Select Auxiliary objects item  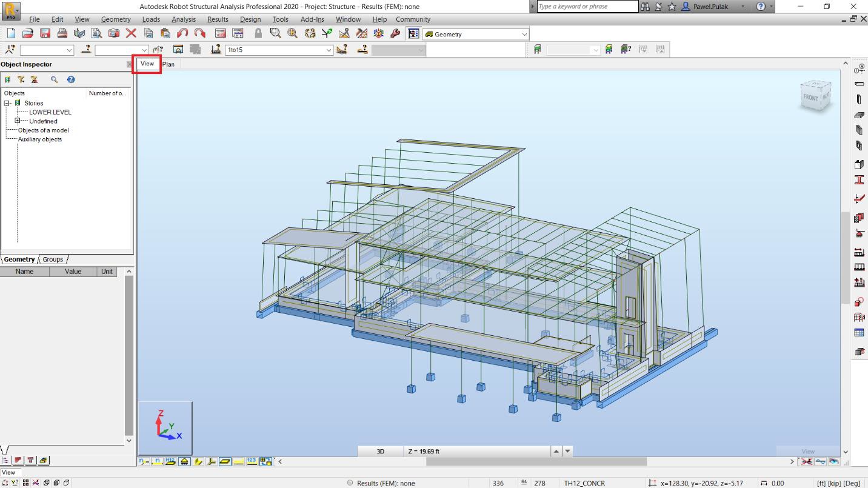40,139
